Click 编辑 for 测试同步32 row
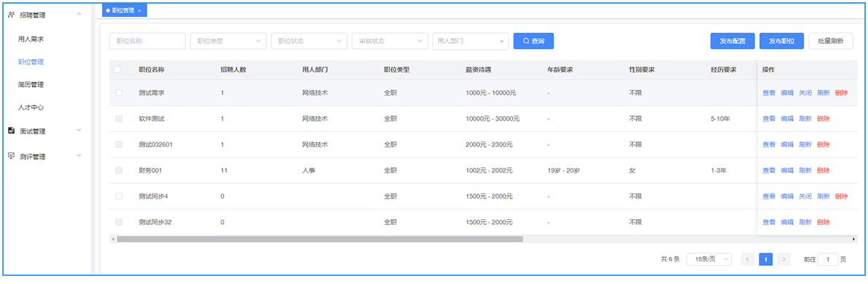The height and width of the screenshot is (284, 868). (787, 222)
